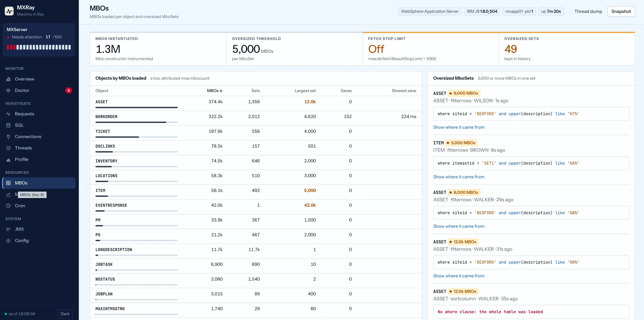The image size is (644, 320).
Task: Click the Threads lines icon
Action: click(x=8, y=148)
